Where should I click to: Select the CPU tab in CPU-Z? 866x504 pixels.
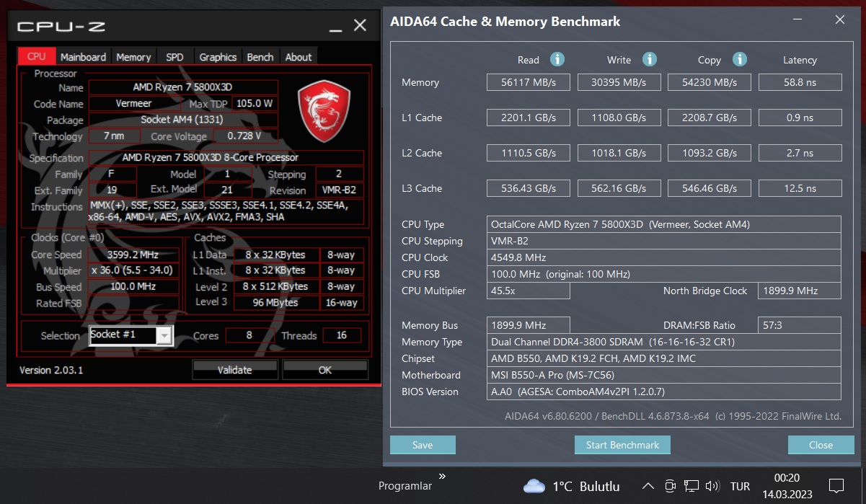tap(36, 56)
